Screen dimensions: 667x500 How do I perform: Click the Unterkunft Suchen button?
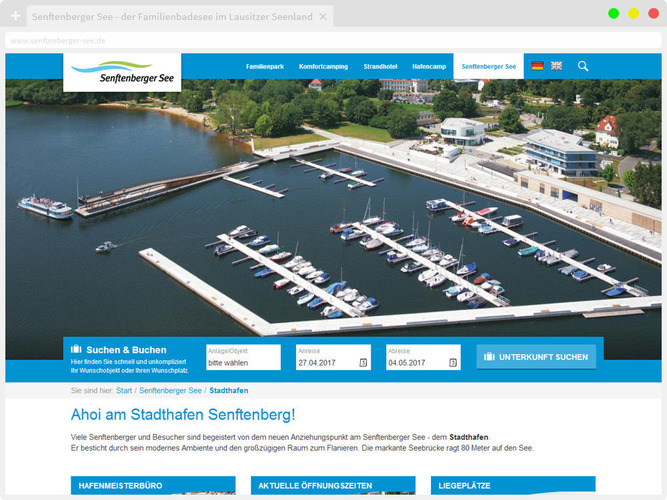(x=536, y=357)
